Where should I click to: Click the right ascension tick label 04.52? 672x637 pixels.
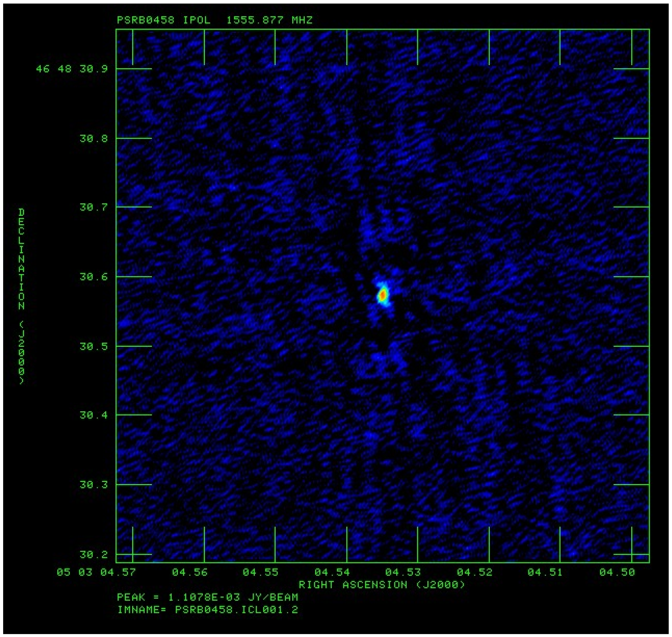click(474, 573)
